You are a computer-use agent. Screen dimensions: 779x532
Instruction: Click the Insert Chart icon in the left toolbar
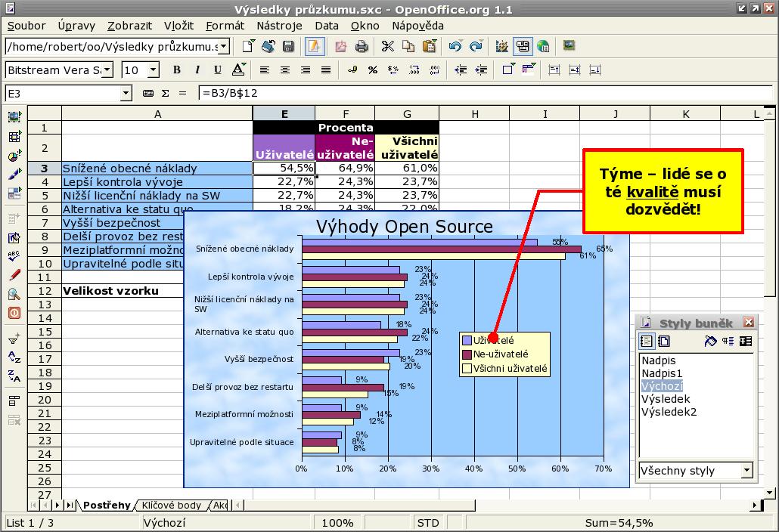14,156
